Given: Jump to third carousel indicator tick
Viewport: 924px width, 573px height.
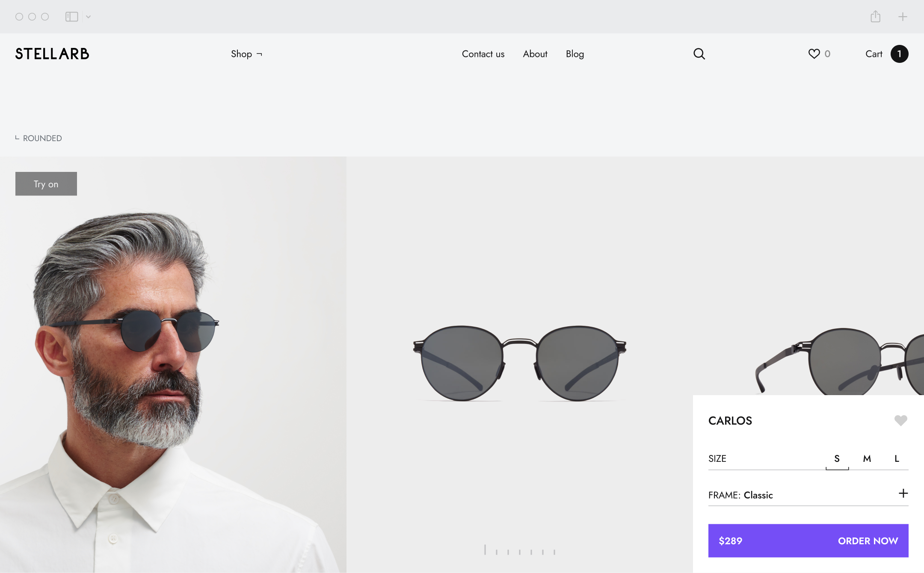Looking at the screenshot, I should [x=508, y=552].
